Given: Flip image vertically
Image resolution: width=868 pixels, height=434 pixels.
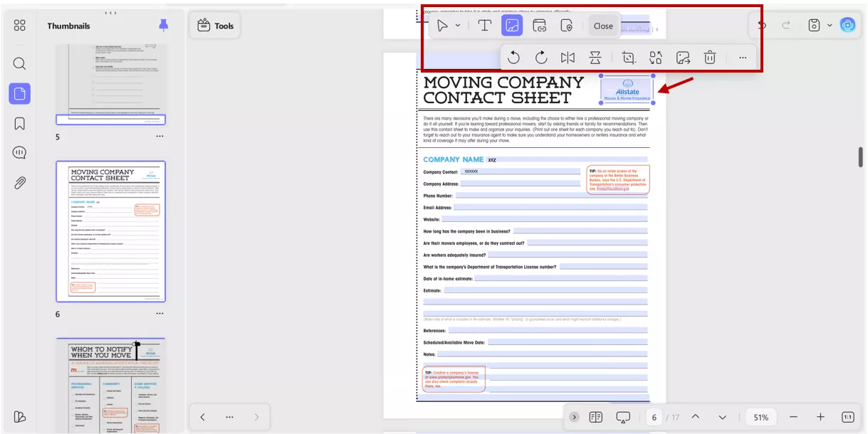Looking at the screenshot, I should click(595, 58).
